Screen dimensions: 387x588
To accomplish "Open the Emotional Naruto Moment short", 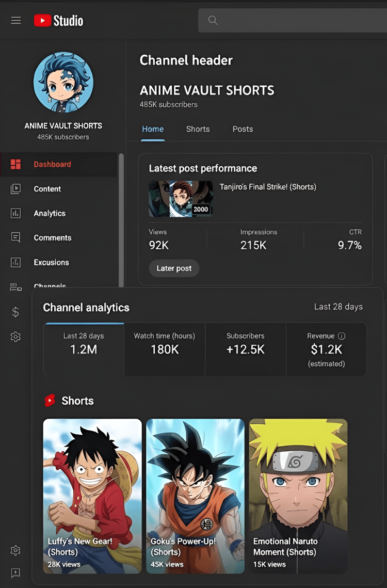I will click(x=298, y=496).
